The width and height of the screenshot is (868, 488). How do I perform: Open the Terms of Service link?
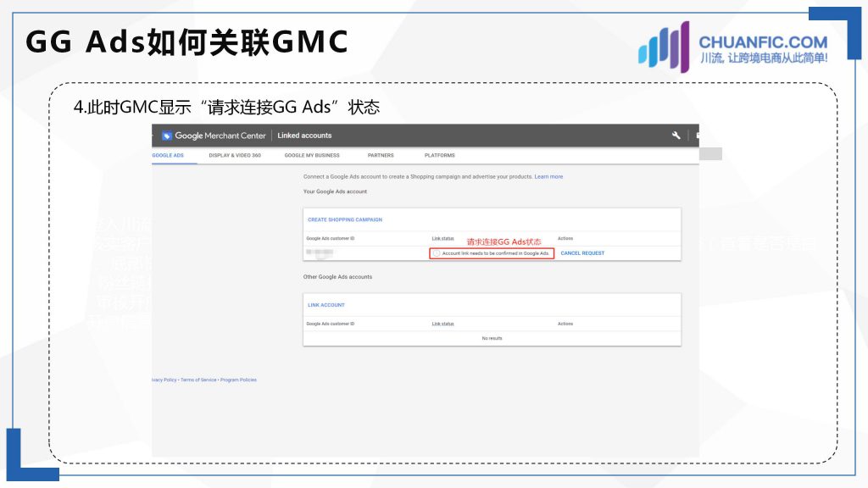[198, 380]
